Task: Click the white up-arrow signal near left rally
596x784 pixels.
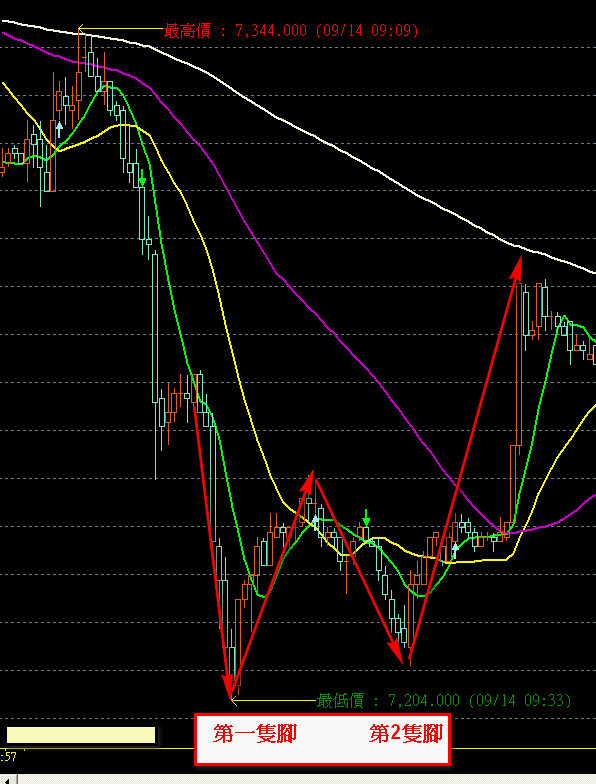Action: pyautogui.click(x=59, y=130)
